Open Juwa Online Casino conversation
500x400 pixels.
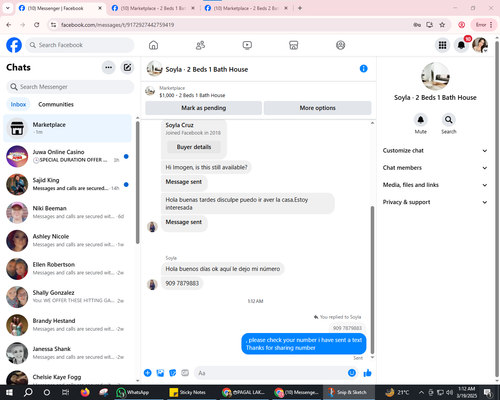click(x=67, y=156)
